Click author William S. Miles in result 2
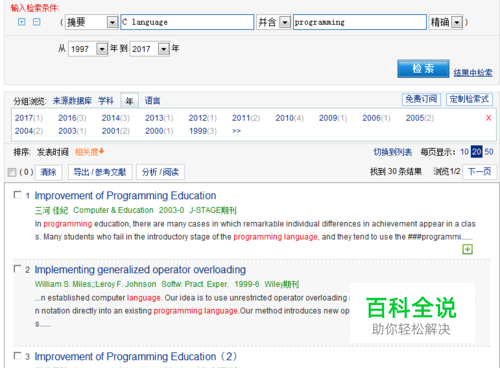 63,284
